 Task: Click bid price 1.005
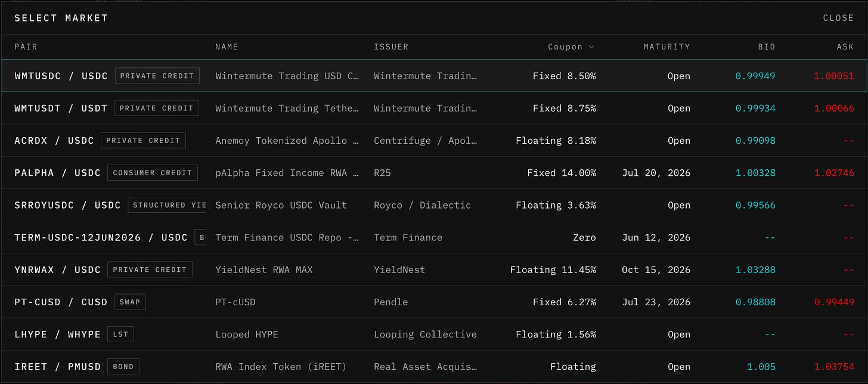pyautogui.click(x=761, y=367)
